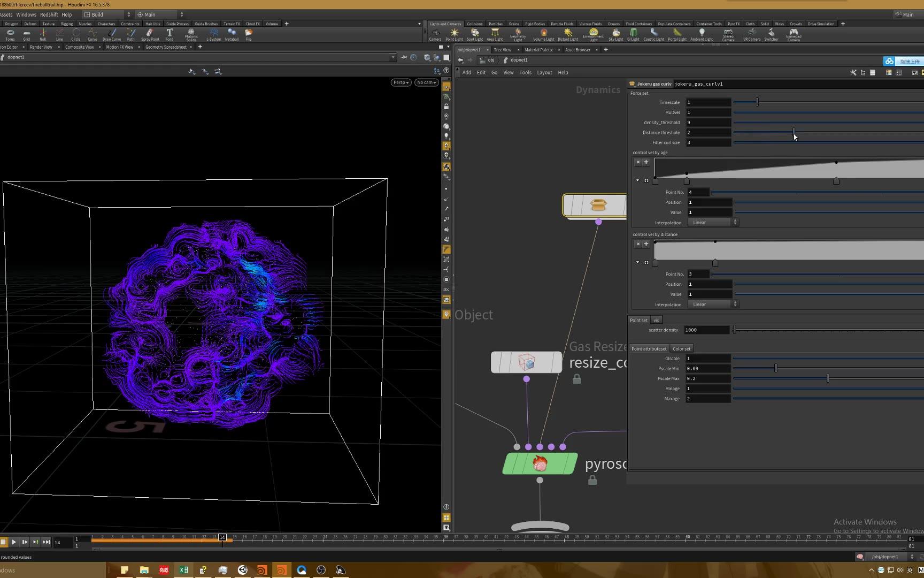Open network editor Layout menu
This screenshot has width=924, height=578.
[x=544, y=73]
